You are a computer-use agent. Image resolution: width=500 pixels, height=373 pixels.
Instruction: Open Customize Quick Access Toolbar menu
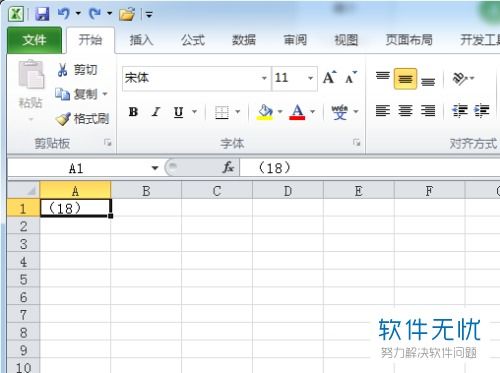click(x=149, y=15)
